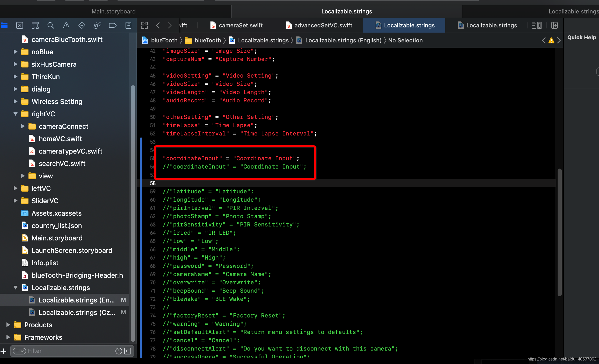This screenshot has height=364, width=599.
Task: Collapse the rightVC folder
Action: (16, 114)
